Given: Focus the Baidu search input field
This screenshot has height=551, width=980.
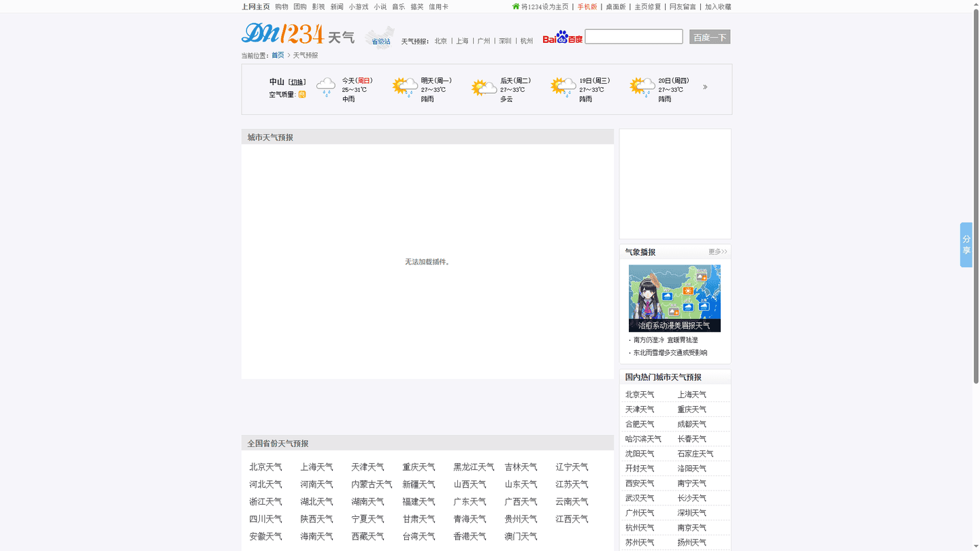Looking at the screenshot, I should coord(634,37).
